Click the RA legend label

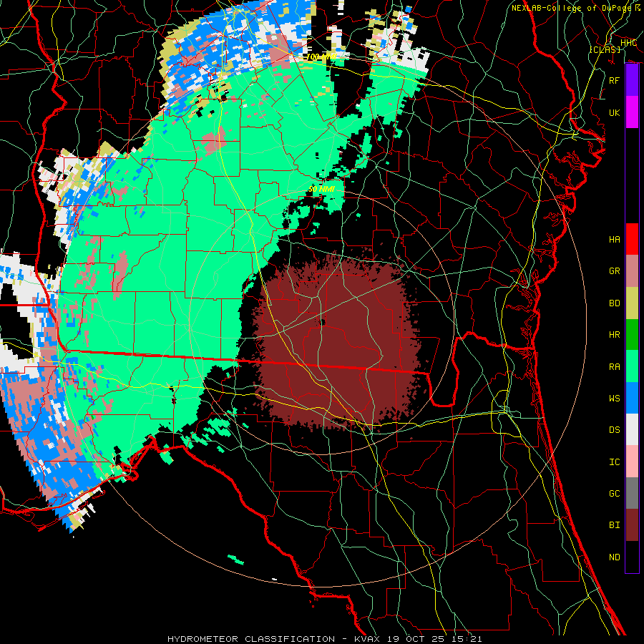click(615, 366)
